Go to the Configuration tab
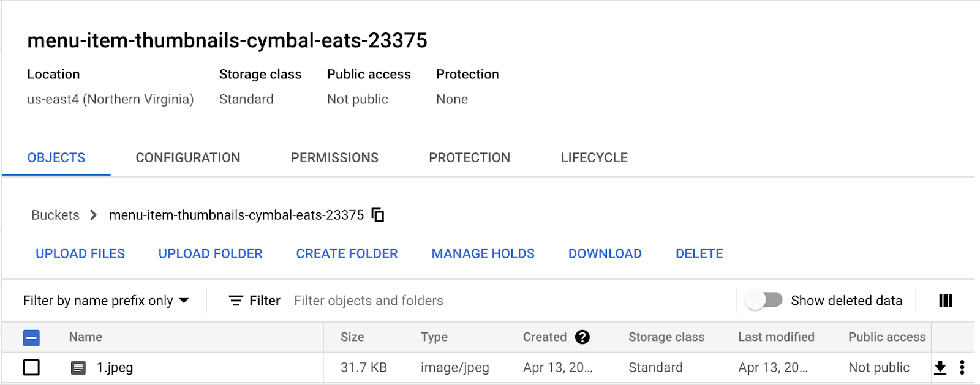Image resolution: width=980 pixels, height=385 pixels. coord(187,158)
